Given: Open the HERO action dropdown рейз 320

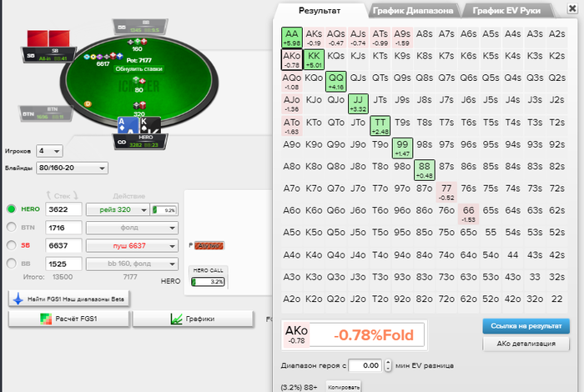Looking at the screenshot, I should [118, 209].
